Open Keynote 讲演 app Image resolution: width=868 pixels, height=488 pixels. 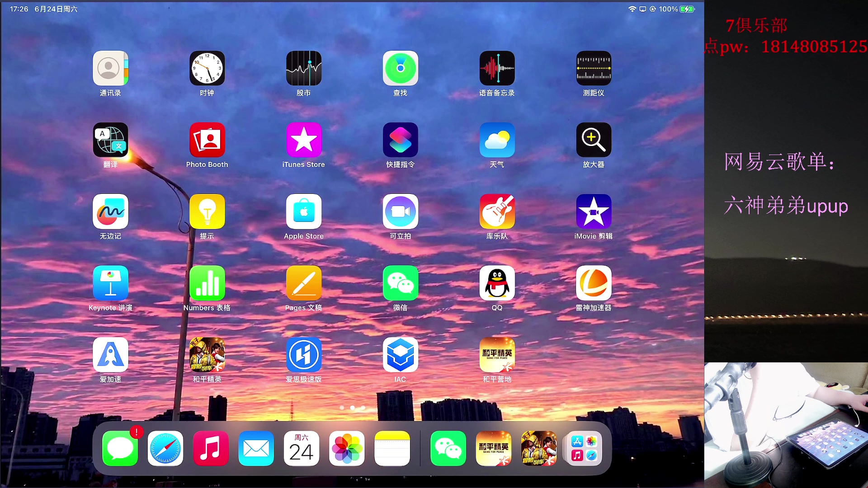(110, 283)
